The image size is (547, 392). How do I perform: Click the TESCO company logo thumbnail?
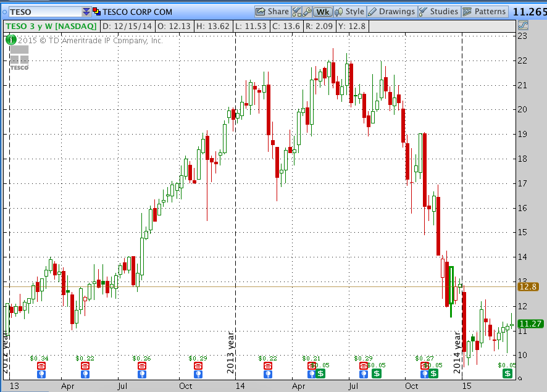coord(19,58)
